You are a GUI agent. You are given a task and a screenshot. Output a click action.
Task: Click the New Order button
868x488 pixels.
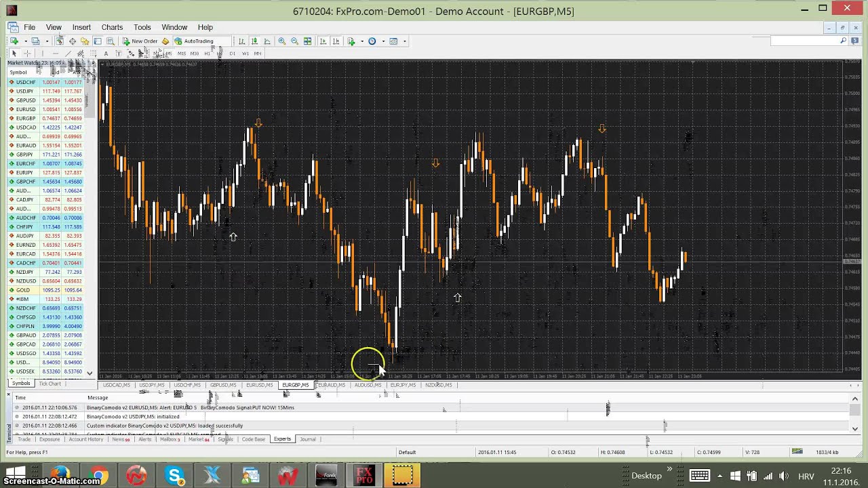pos(140,41)
